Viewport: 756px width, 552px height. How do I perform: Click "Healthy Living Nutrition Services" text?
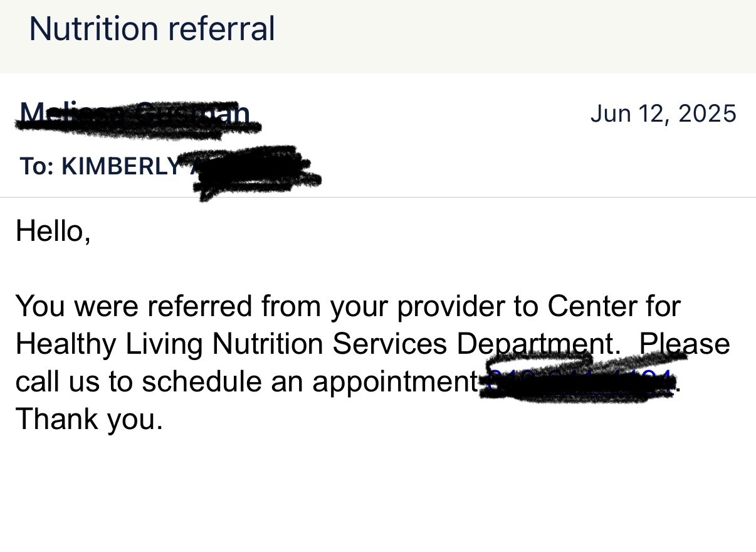point(231,344)
